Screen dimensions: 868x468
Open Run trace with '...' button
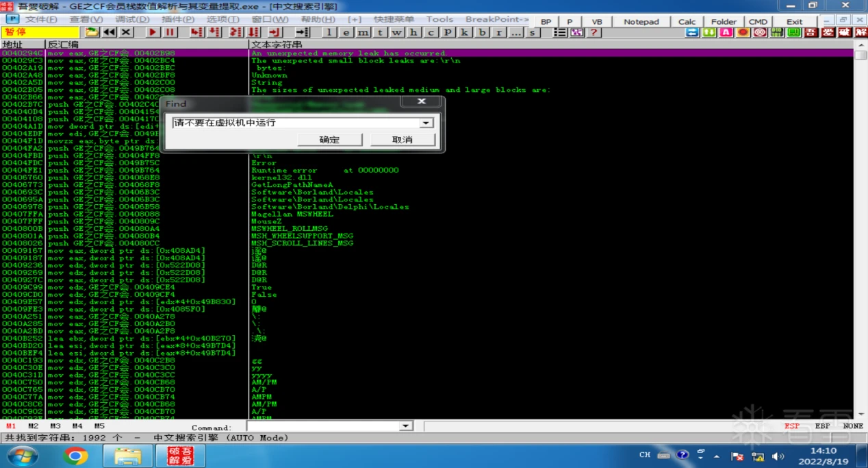(515, 32)
